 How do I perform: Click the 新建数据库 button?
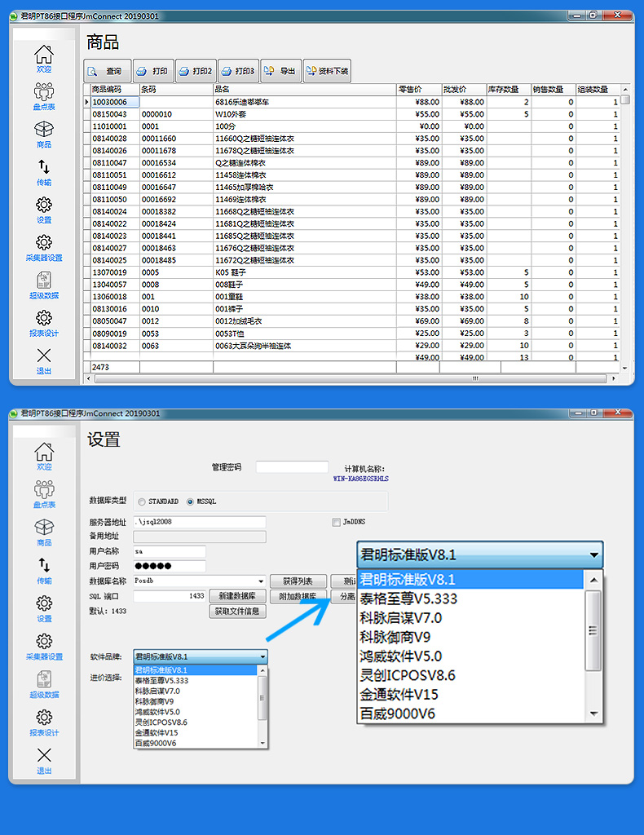pyautogui.click(x=237, y=596)
